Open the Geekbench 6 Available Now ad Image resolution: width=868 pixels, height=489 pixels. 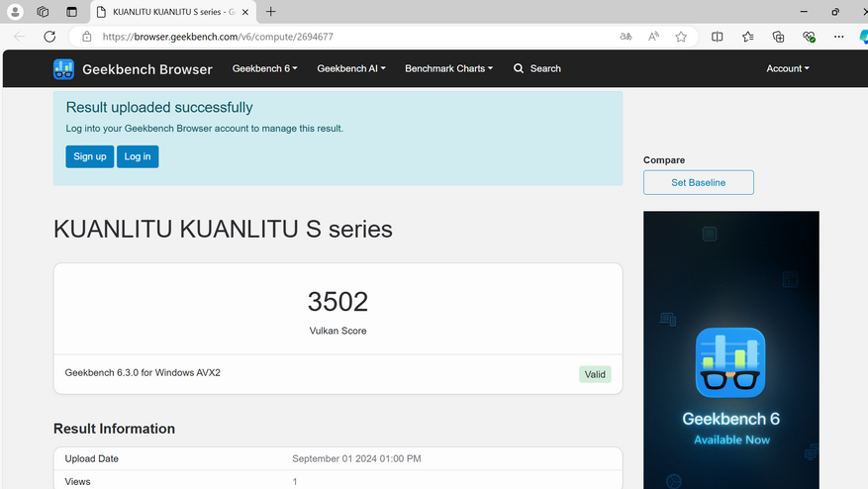point(730,350)
